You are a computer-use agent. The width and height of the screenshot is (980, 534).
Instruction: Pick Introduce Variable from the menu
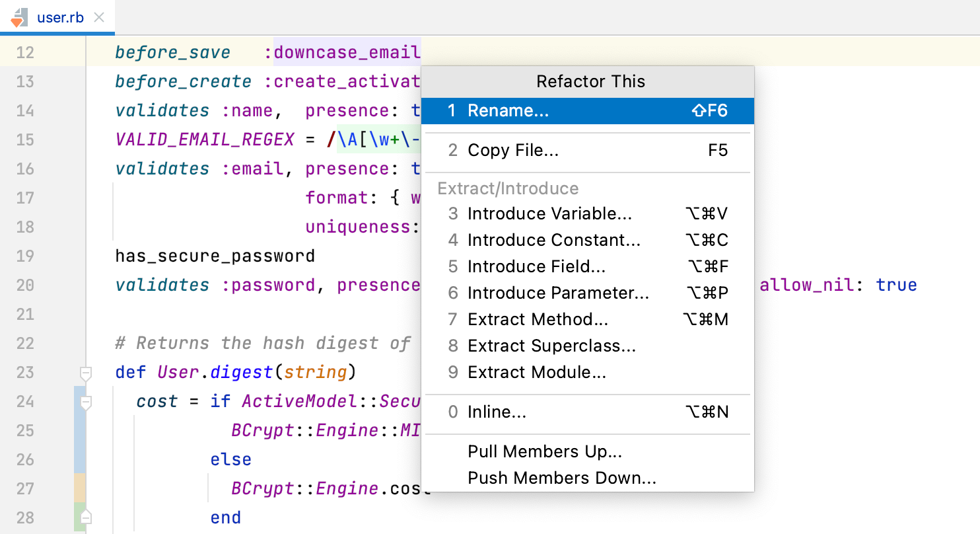point(550,213)
